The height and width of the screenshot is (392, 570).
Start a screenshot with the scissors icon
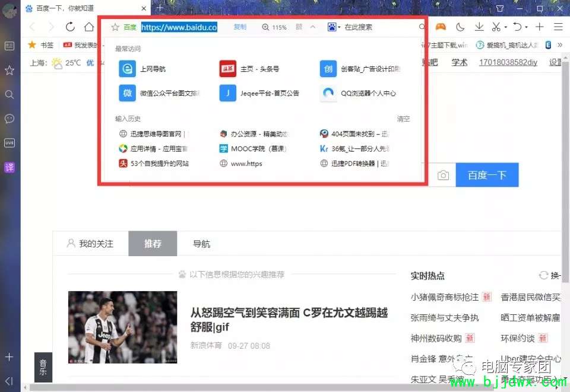click(496, 27)
